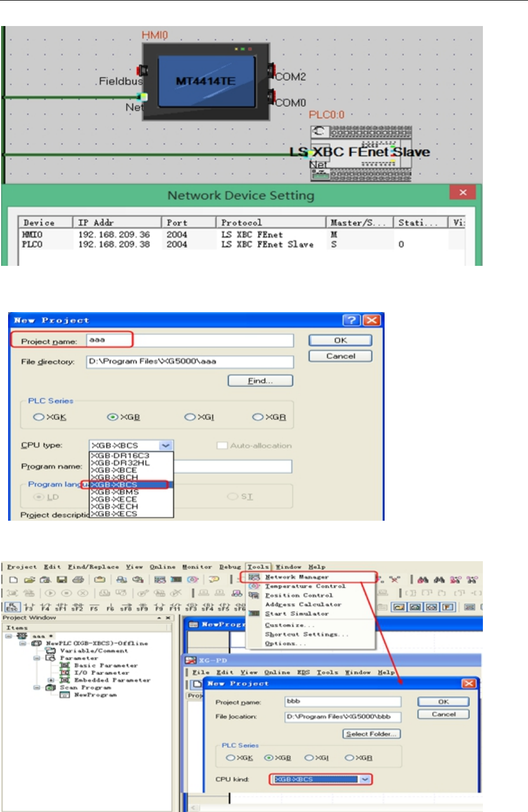Click the first binoculars find icon
Image resolution: width=528 pixels, height=812 pixels.
click(423, 580)
